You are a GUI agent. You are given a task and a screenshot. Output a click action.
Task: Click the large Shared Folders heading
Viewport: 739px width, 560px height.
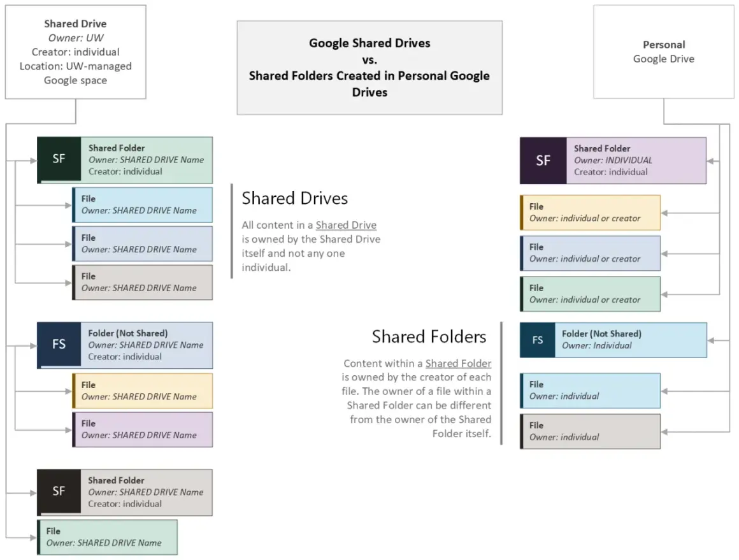click(x=429, y=336)
